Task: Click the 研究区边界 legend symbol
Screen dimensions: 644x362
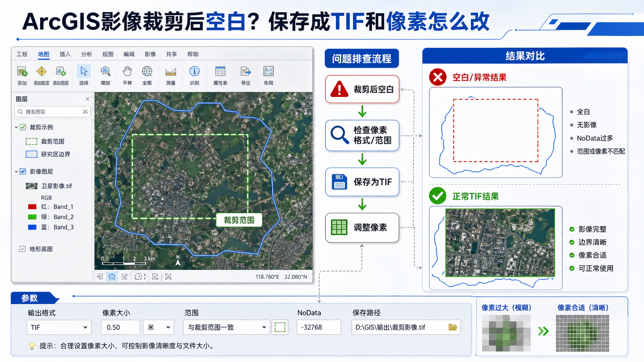Action: click(31, 154)
